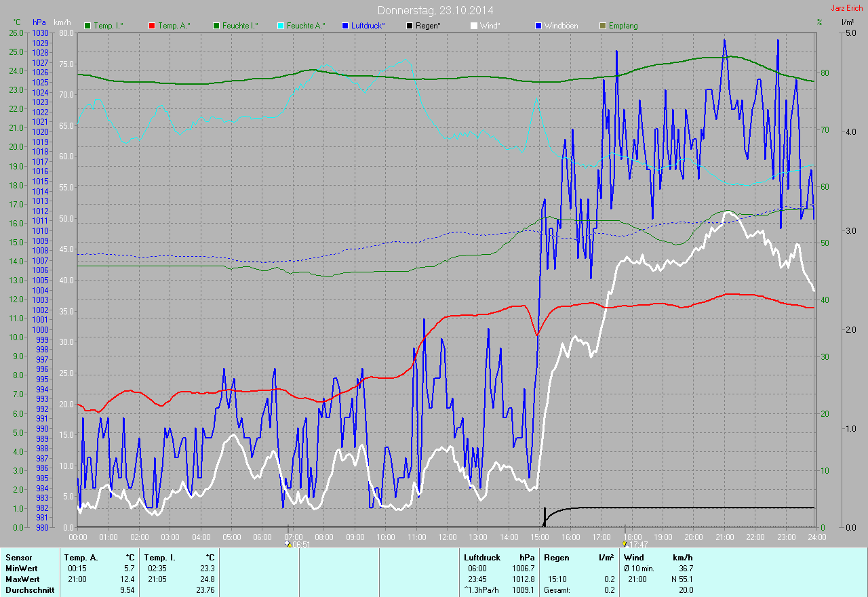Click the dark green Temp. I.* legend swatch
Viewport: 868px width, 597px height.
87,26
